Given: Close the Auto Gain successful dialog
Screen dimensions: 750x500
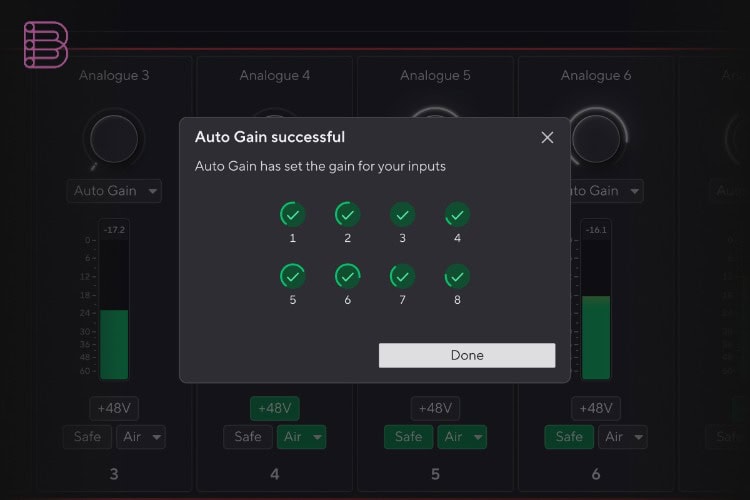Looking at the screenshot, I should point(547,138).
